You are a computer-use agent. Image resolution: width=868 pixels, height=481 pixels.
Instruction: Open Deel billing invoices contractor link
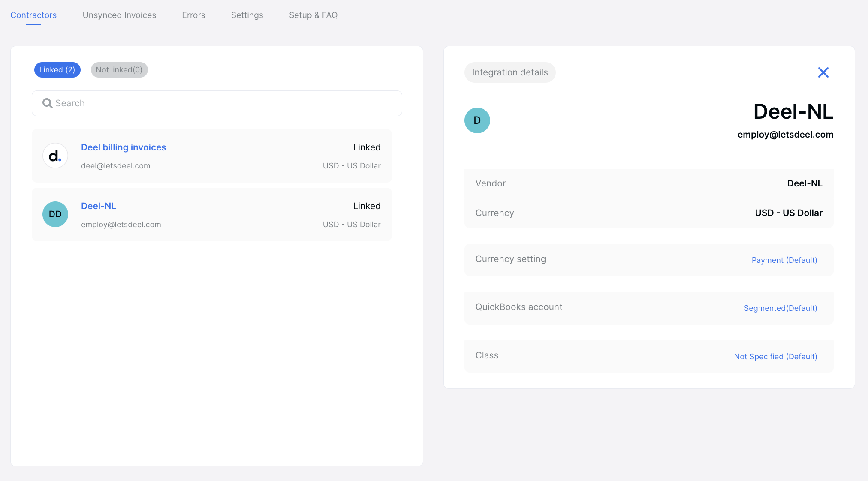coord(124,147)
